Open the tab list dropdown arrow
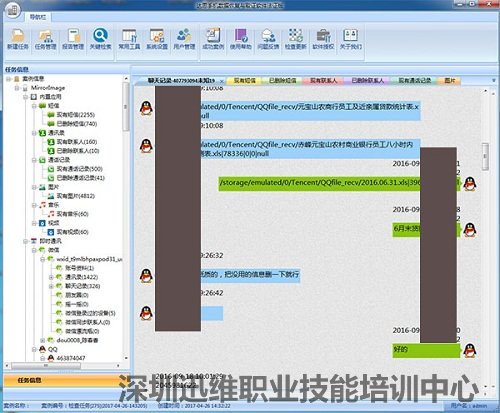 point(494,81)
